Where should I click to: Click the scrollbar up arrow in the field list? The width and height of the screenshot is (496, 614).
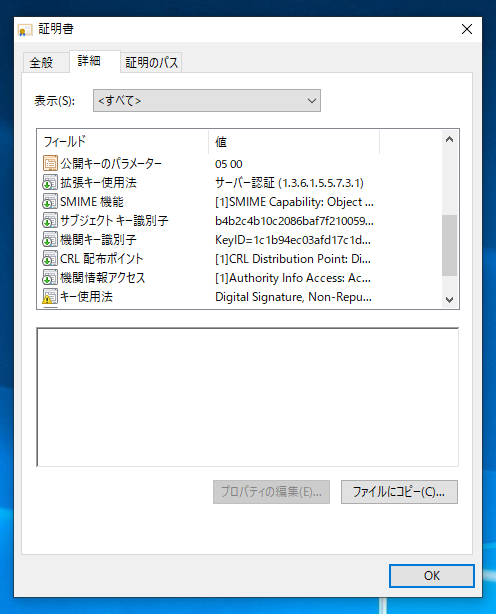coord(449,139)
